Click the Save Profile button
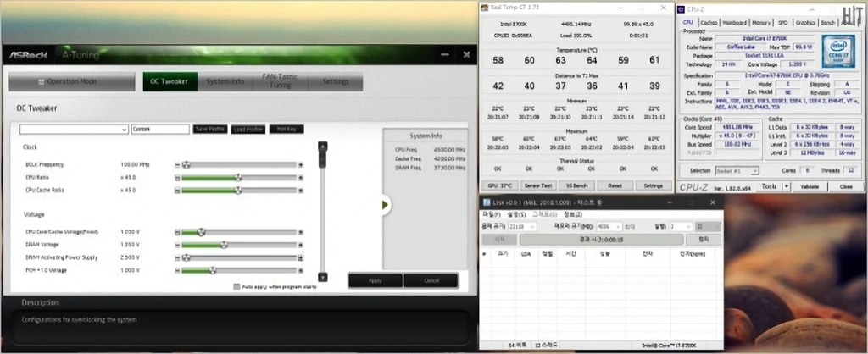The width and height of the screenshot is (868, 354). click(x=210, y=129)
